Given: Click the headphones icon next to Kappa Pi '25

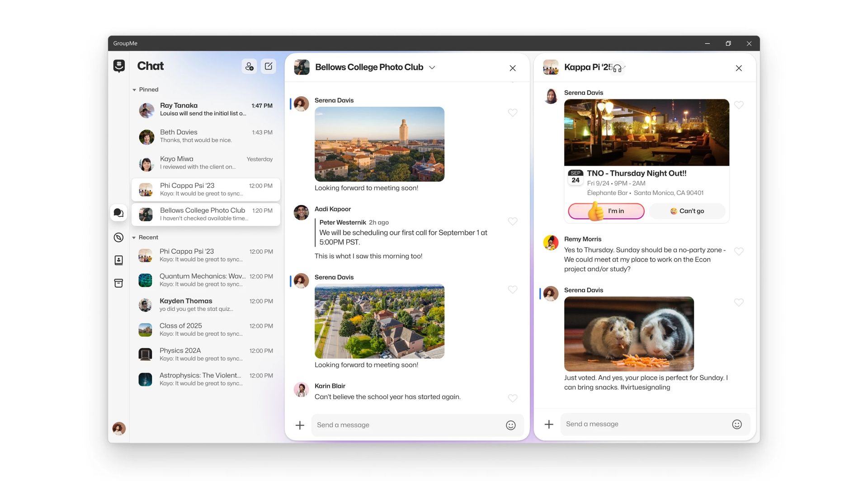Looking at the screenshot, I should 618,68.
